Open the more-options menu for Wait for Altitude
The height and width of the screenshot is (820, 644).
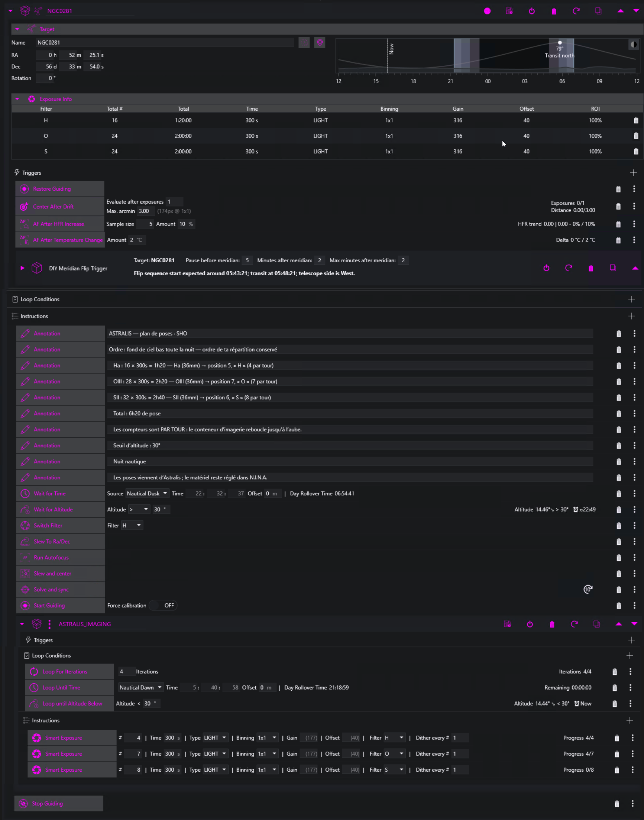point(634,509)
